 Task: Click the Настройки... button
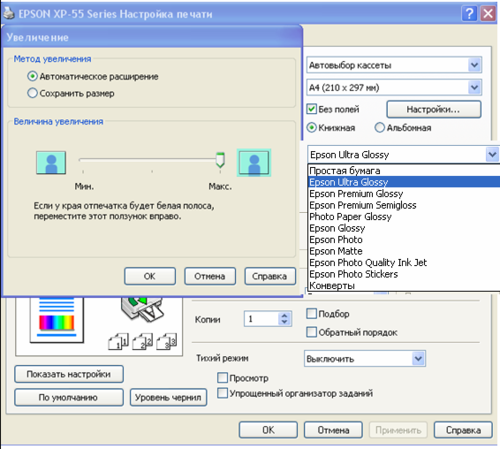(x=434, y=109)
